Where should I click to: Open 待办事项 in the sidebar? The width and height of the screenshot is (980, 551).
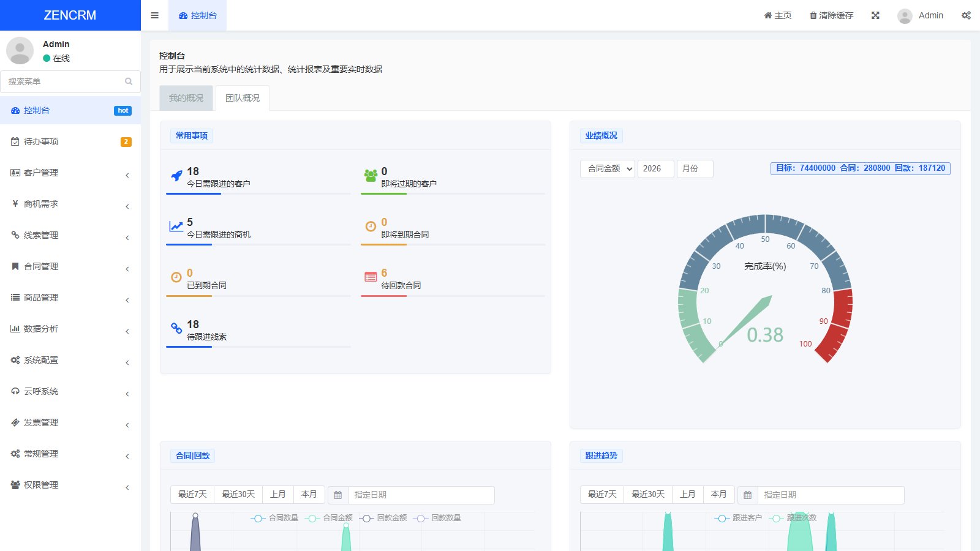coord(70,141)
